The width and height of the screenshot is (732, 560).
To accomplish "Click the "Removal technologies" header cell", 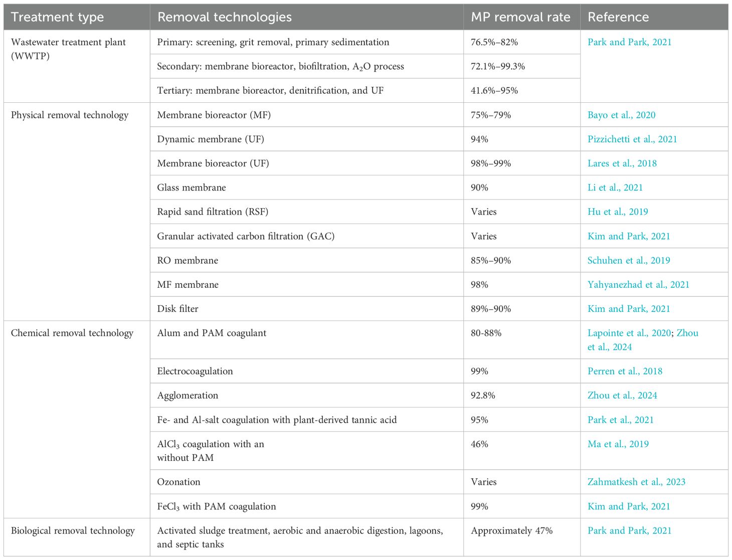I will click(224, 17).
